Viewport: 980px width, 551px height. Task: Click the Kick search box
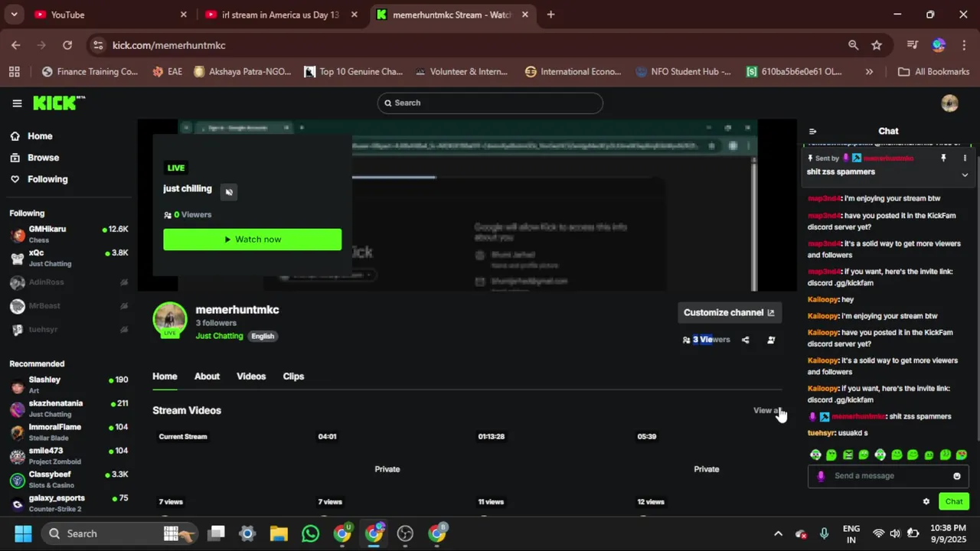coord(490,103)
